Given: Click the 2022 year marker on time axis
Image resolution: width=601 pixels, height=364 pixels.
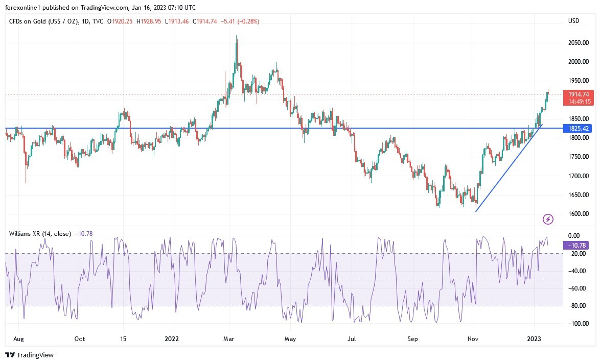Looking at the screenshot, I should [171, 338].
